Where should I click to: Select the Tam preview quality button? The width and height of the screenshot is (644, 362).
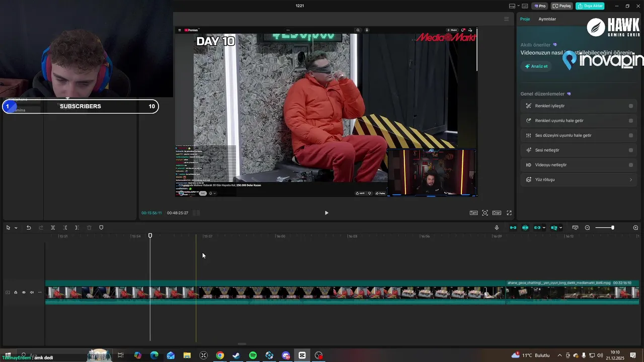point(473,213)
